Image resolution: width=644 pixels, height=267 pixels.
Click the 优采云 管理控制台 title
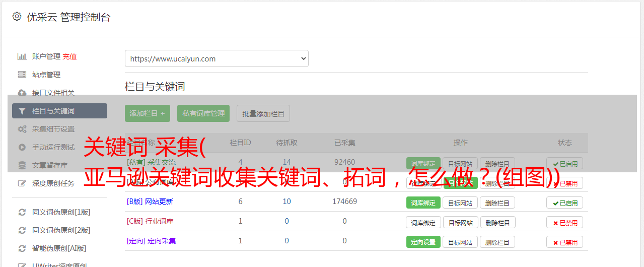tap(68, 17)
